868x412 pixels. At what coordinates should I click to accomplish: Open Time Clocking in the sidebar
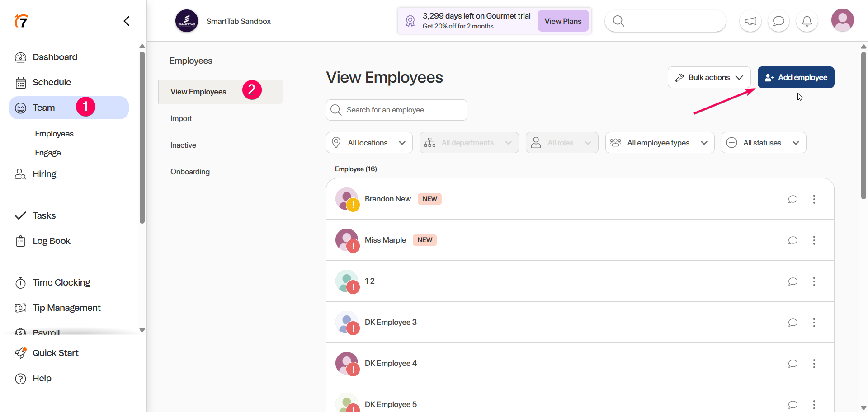pyautogui.click(x=61, y=282)
